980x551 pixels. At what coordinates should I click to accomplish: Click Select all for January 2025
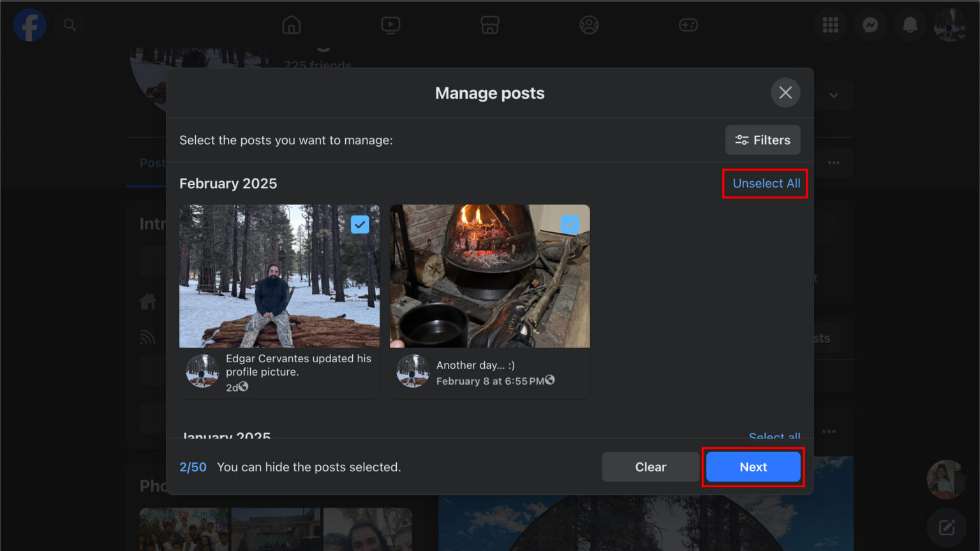pyautogui.click(x=774, y=436)
